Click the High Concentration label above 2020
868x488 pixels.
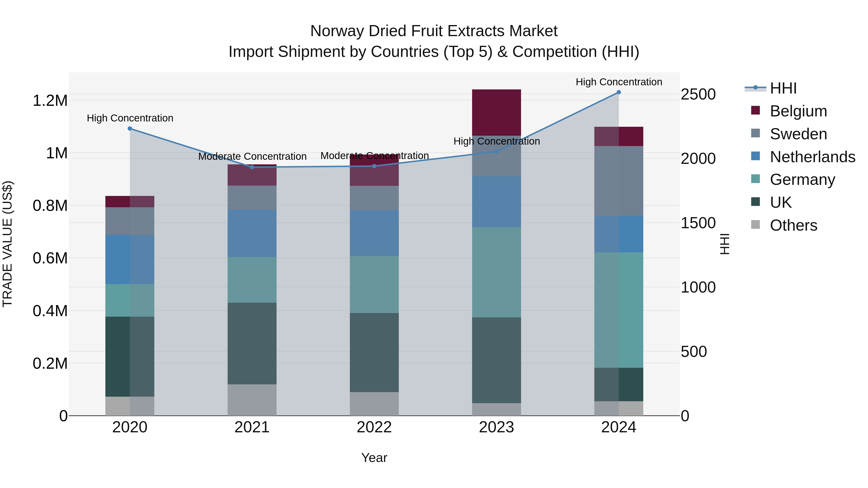pos(130,118)
